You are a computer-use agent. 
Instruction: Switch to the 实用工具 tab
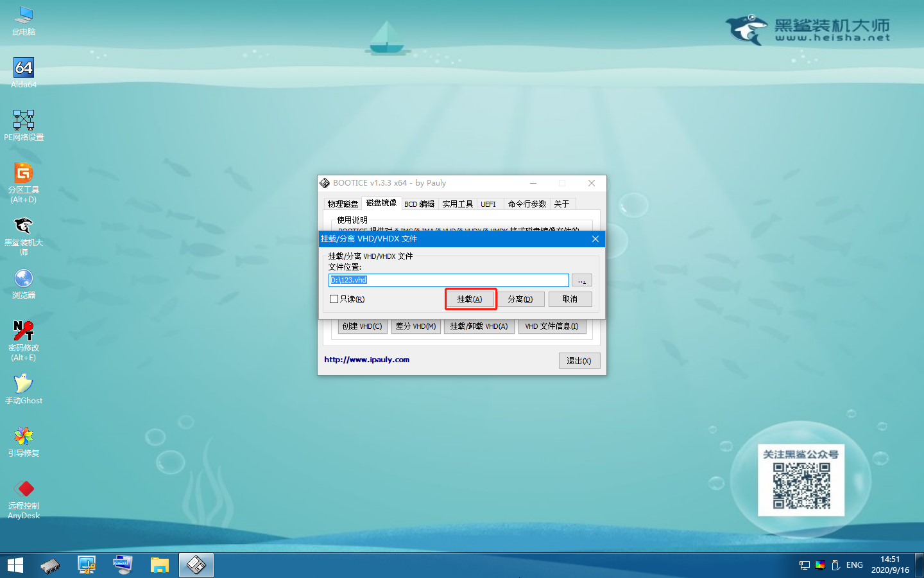point(458,204)
